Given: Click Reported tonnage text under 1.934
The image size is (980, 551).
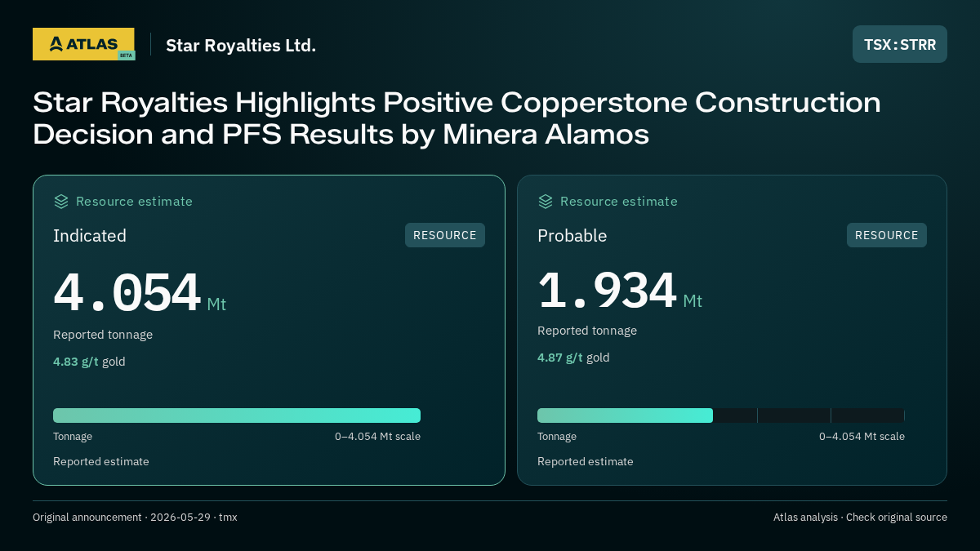Looking at the screenshot, I should tap(587, 331).
